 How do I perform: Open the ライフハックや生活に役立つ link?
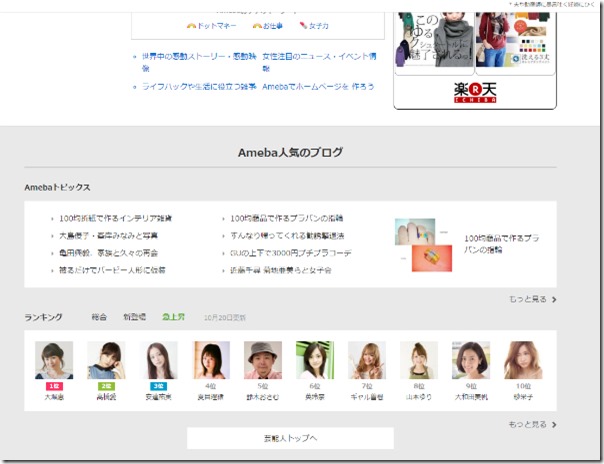(199, 87)
